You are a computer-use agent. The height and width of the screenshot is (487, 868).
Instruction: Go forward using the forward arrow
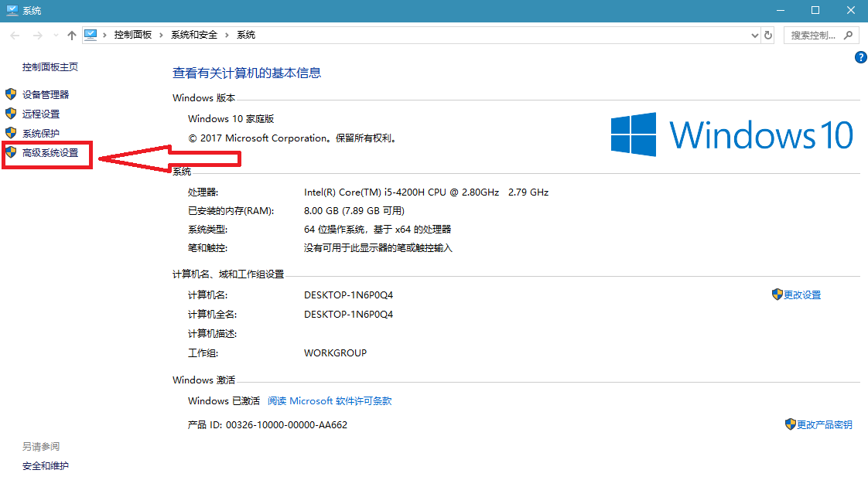pyautogui.click(x=37, y=36)
